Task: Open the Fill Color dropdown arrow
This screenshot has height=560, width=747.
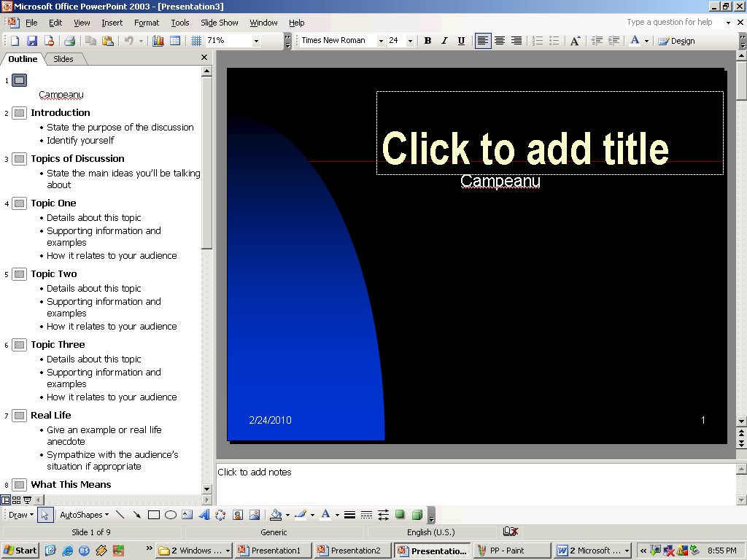Action: pyautogui.click(x=287, y=515)
